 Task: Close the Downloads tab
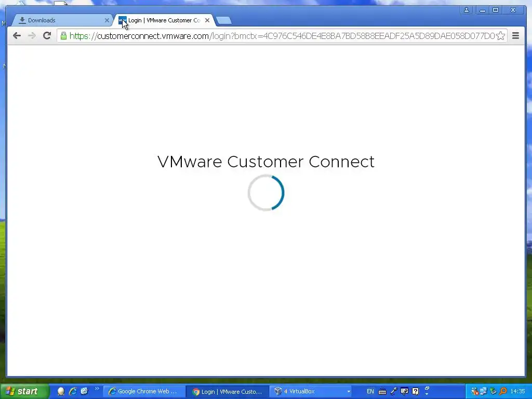pos(107,20)
